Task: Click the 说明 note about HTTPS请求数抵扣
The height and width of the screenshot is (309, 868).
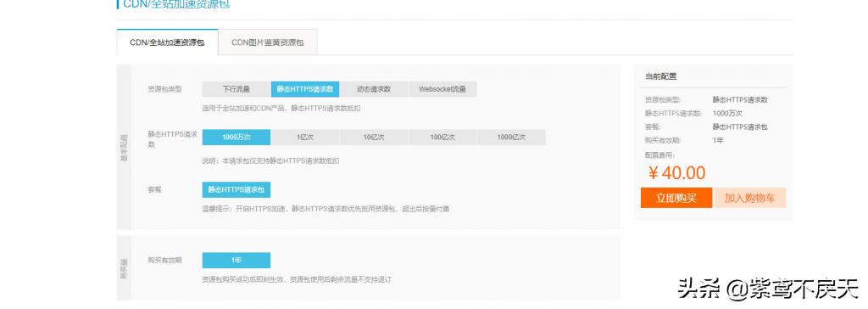Action: pyautogui.click(x=270, y=161)
